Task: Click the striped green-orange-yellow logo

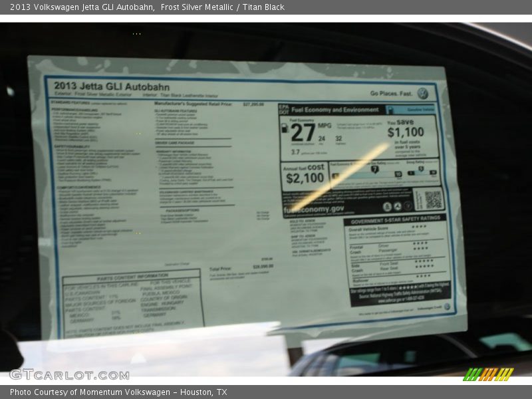Action: coord(488,374)
